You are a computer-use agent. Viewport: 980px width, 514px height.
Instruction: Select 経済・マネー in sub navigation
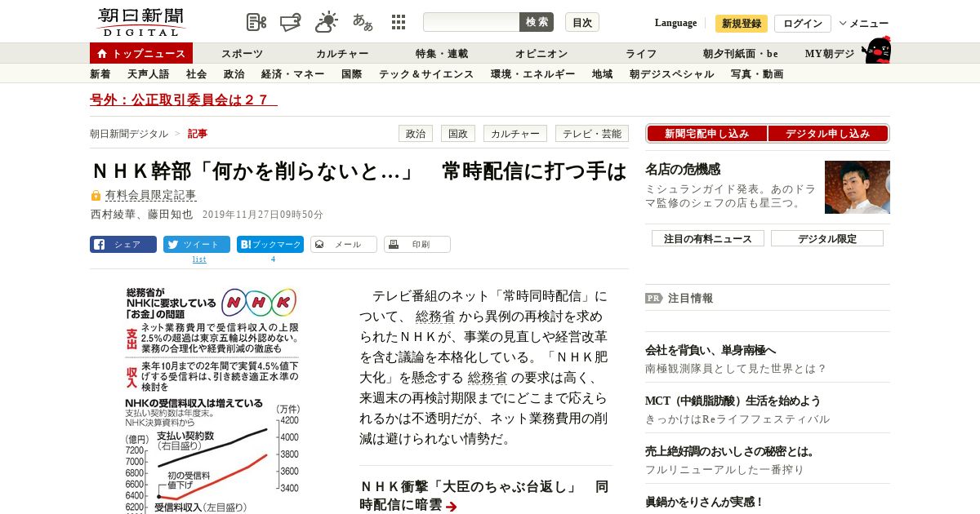click(292, 74)
